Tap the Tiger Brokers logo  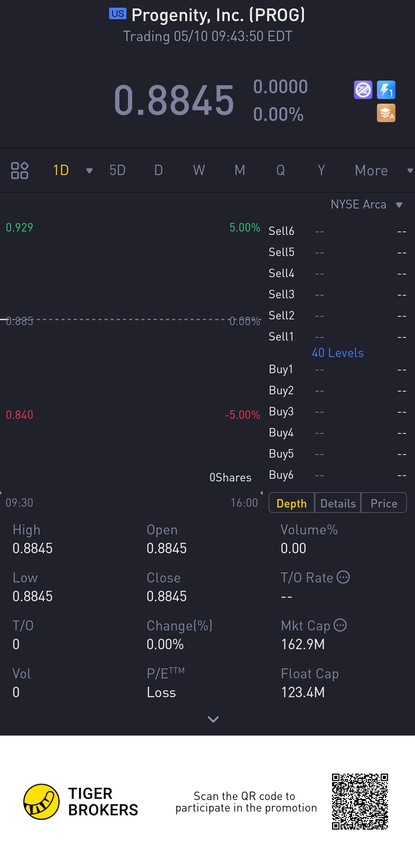pos(41,802)
